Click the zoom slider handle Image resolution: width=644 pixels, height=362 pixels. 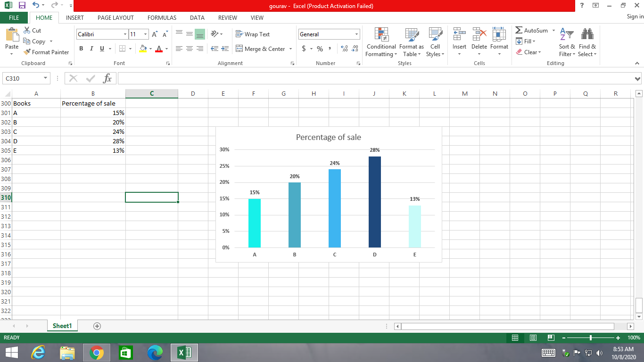coord(591,337)
